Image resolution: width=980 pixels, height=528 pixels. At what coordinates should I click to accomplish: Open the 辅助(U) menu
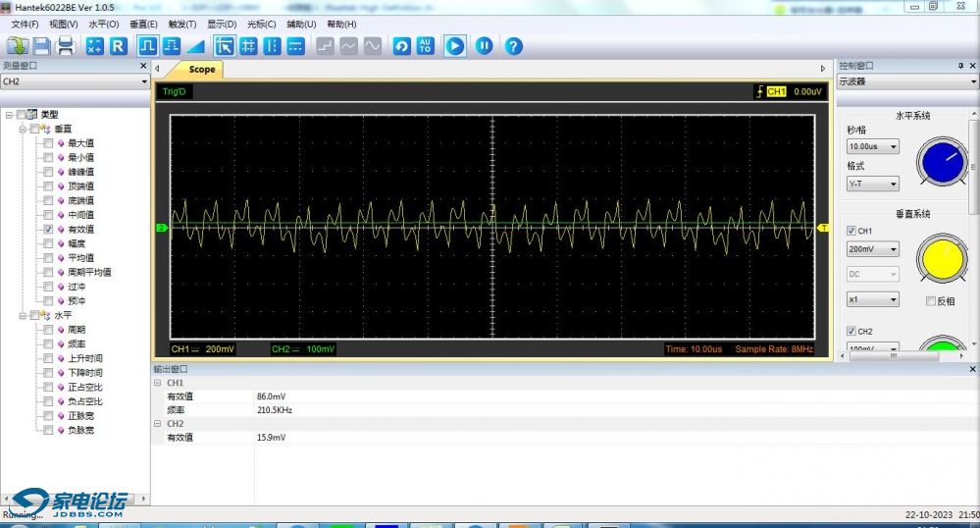point(301,25)
